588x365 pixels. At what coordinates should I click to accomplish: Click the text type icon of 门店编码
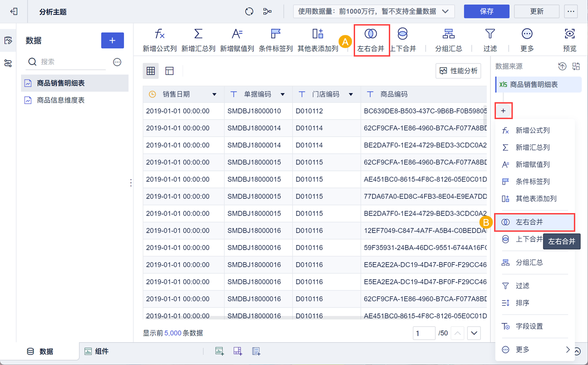click(302, 94)
